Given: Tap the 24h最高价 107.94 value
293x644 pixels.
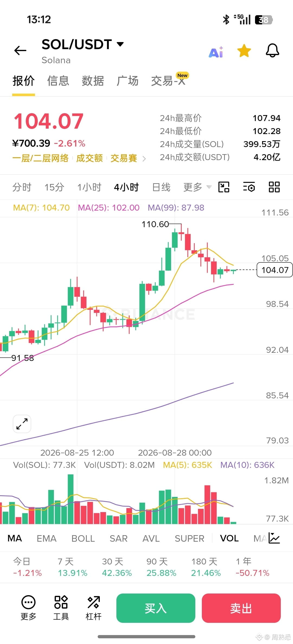Looking at the screenshot, I should [x=266, y=118].
